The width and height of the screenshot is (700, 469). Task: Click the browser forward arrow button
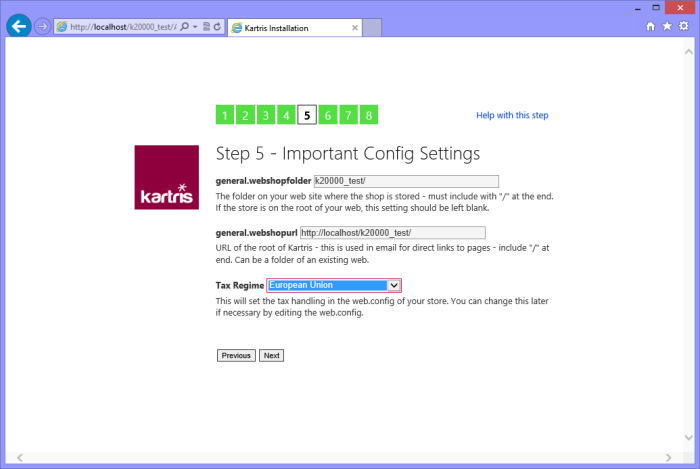42,27
